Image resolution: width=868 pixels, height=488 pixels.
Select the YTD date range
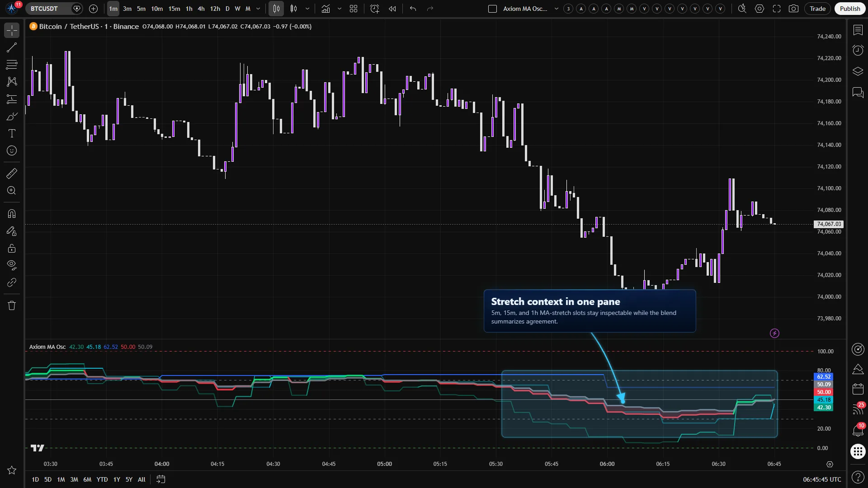click(102, 479)
